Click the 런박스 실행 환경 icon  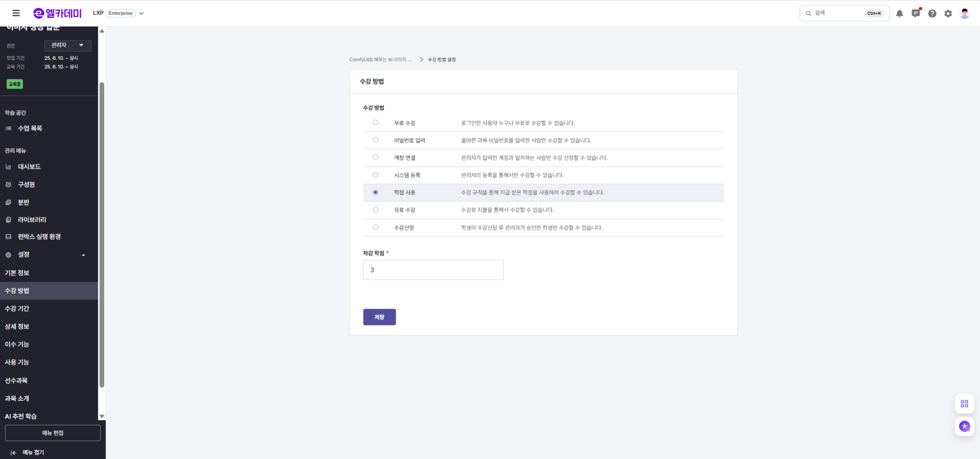pyautogui.click(x=9, y=236)
